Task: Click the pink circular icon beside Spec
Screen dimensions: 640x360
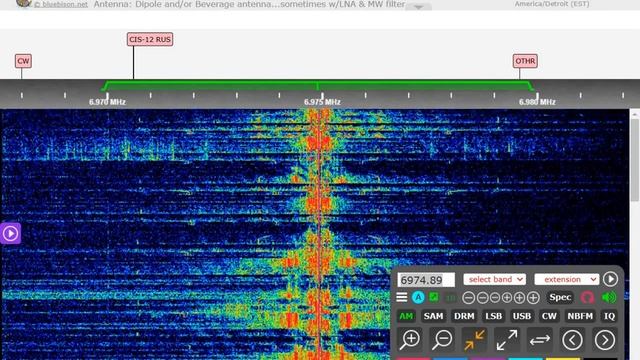Action: pos(587,298)
